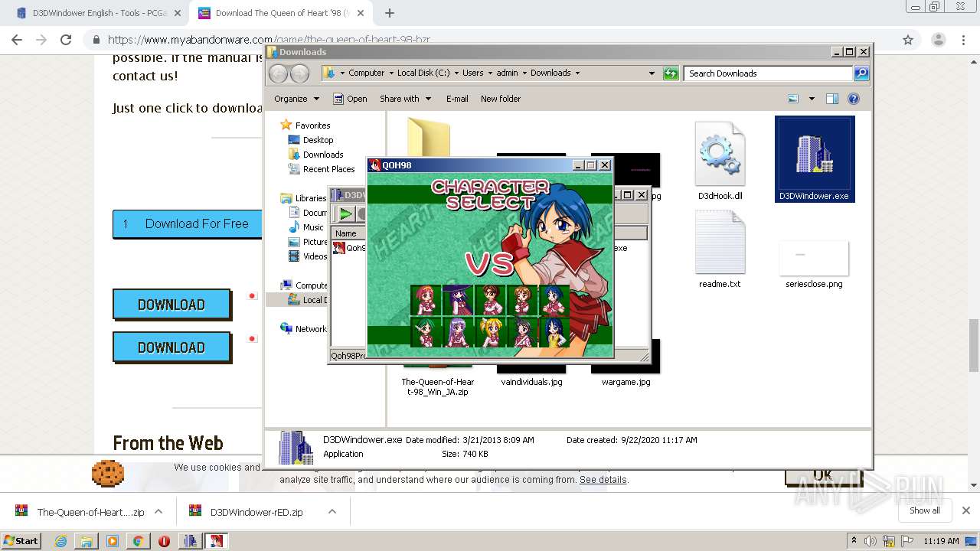Image resolution: width=980 pixels, height=551 pixels.
Task: Open a new Chrome tab
Action: [390, 13]
